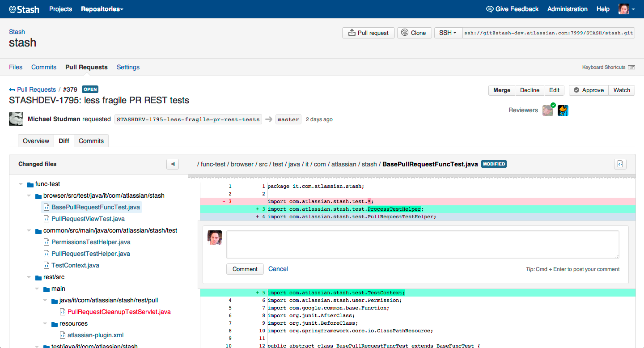Open PullRequestTestHelper.java file
This screenshot has height=348, width=644.
pyautogui.click(x=91, y=254)
